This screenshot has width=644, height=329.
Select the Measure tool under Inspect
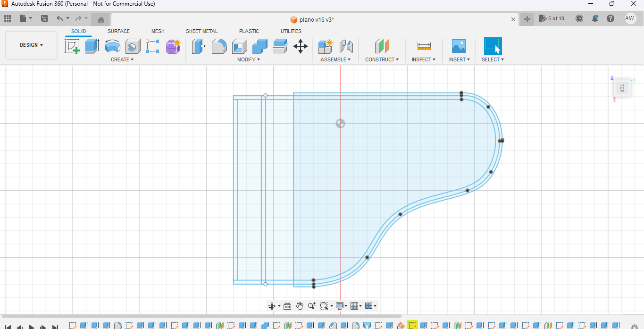(423, 46)
